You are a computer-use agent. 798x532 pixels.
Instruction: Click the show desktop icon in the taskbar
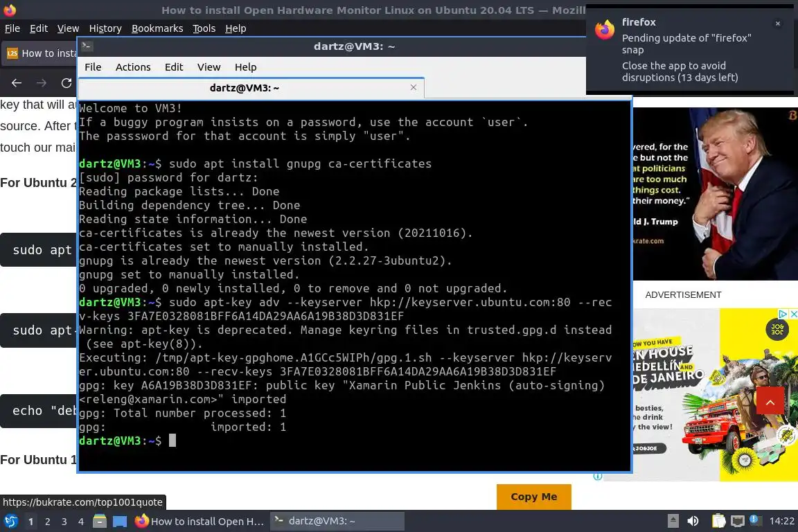pos(120,522)
